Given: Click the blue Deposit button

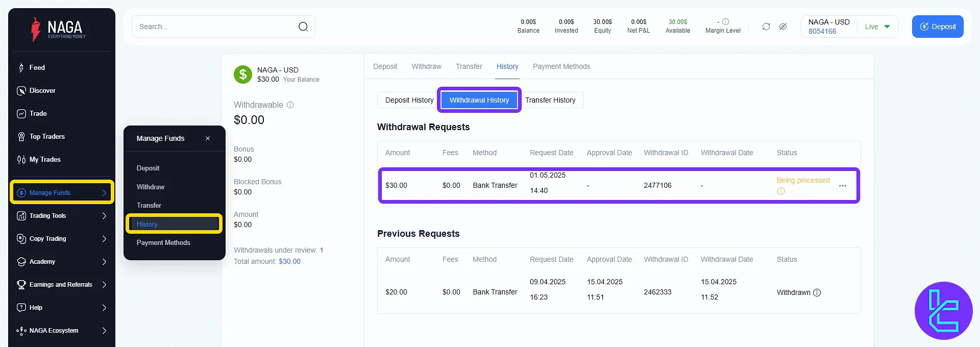Looking at the screenshot, I should (x=938, y=27).
